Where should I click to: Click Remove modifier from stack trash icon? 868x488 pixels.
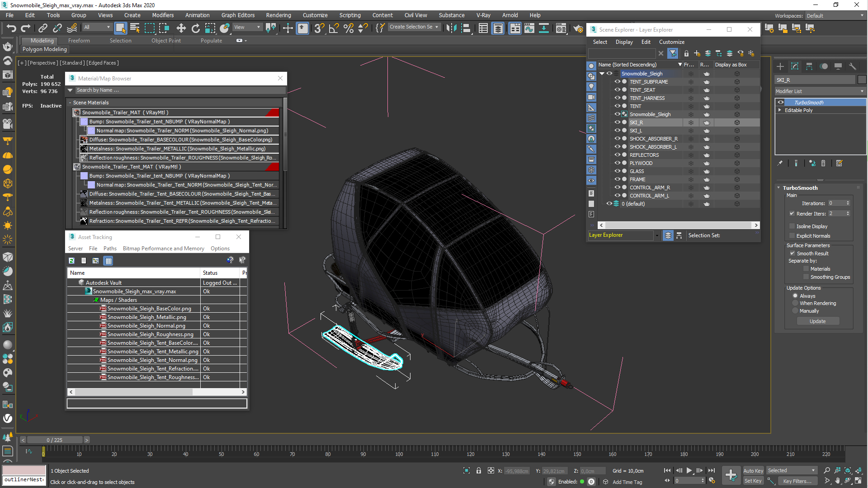point(823,163)
